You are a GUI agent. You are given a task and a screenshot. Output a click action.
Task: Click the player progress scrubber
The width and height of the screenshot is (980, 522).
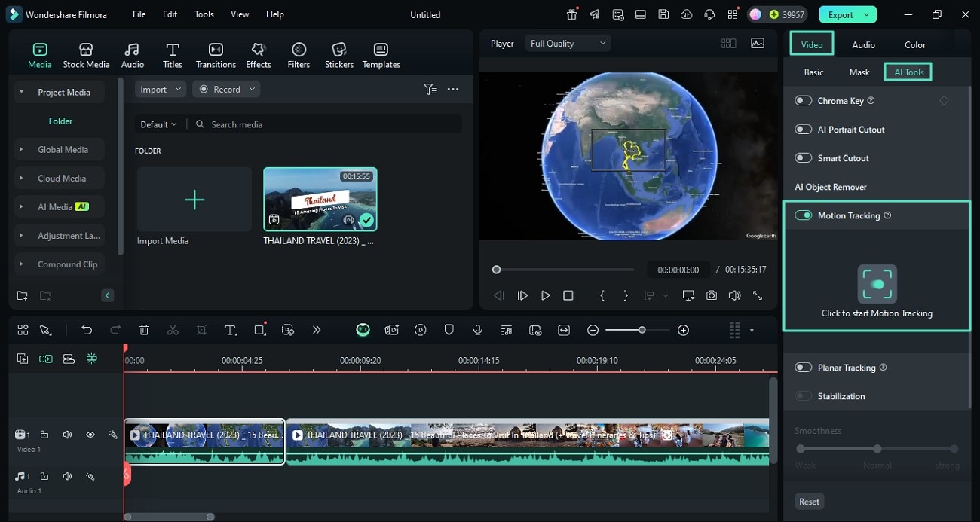[x=496, y=270]
